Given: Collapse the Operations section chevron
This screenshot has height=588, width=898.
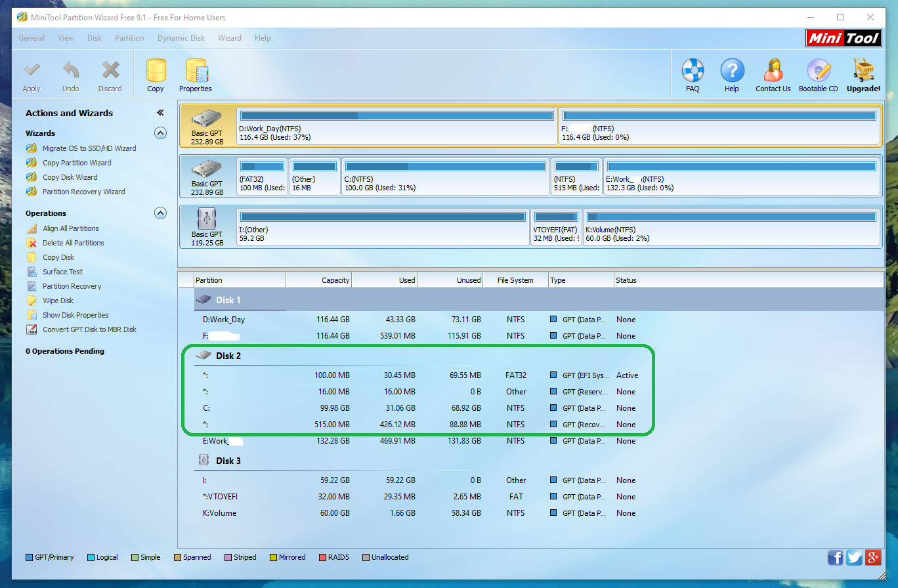Looking at the screenshot, I should coord(160,213).
